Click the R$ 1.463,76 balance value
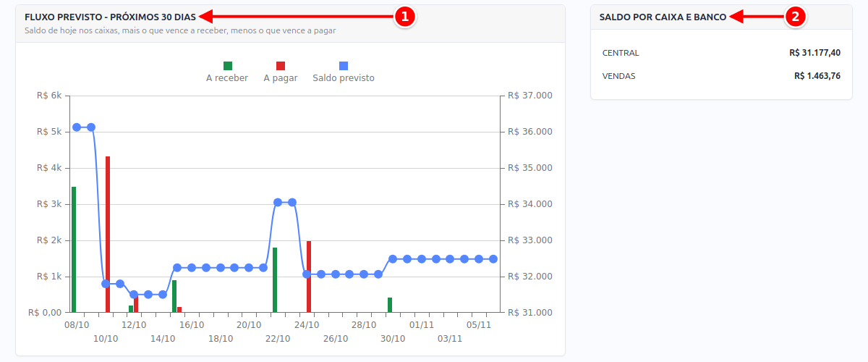This screenshot has width=868, height=362. coord(817,76)
